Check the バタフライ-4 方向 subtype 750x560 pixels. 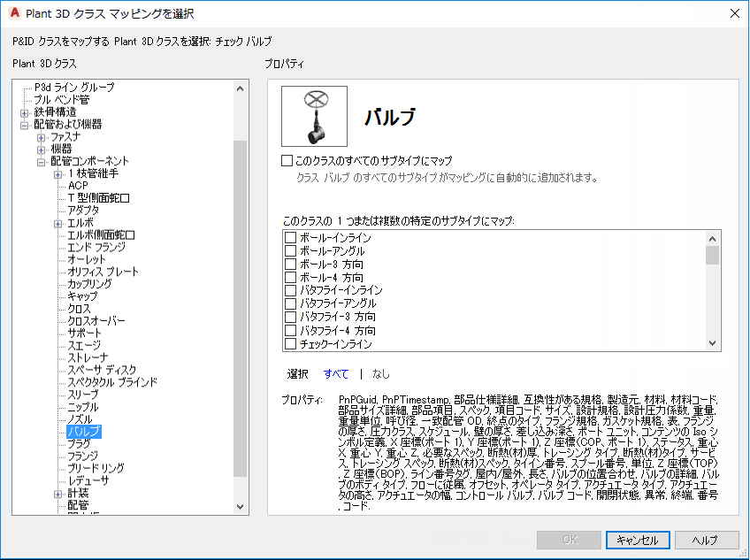pyautogui.click(x=290, y=330)
